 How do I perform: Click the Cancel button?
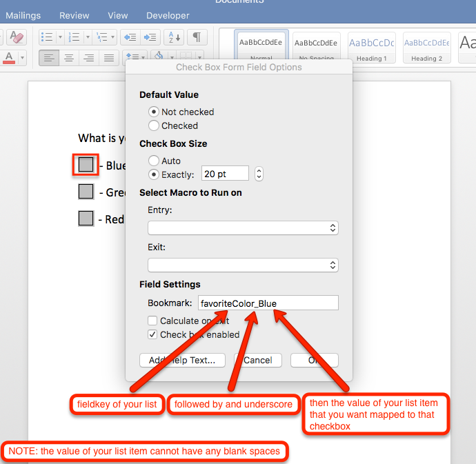click(257, 360)
